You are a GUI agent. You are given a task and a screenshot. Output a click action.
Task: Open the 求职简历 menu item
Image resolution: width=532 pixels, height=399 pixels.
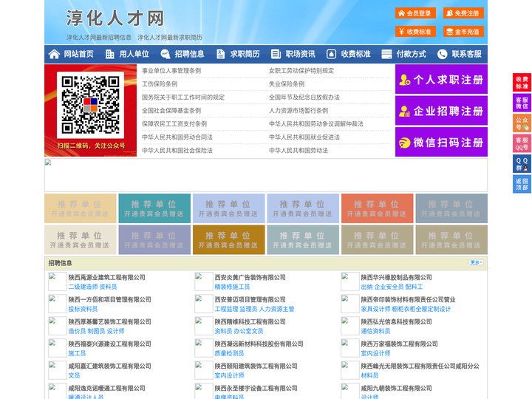(x=245, y=54)
